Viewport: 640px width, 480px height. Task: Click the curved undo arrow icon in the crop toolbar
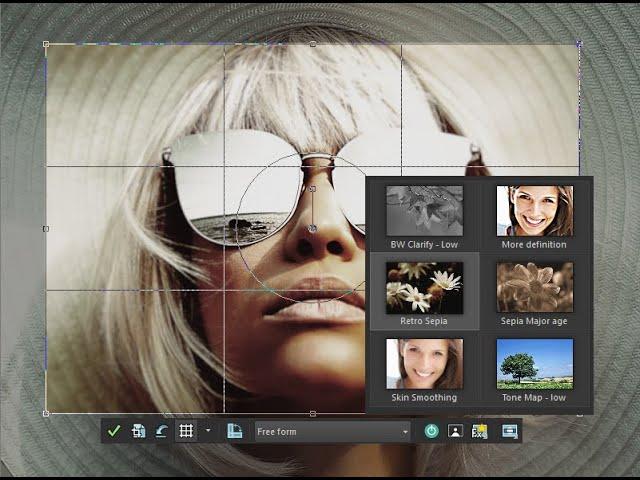162,431
